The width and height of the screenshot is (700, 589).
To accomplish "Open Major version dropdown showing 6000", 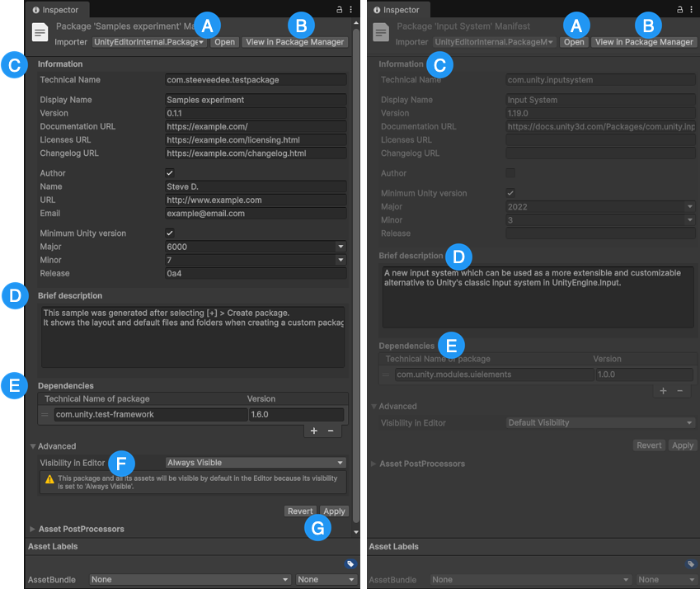I will (256, 247).
